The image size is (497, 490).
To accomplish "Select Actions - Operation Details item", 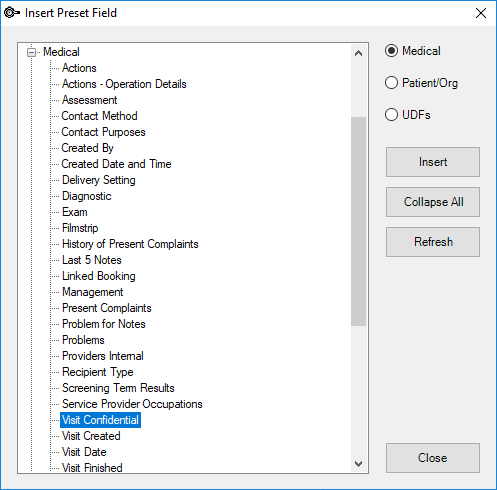I will [x=124, y=84].
